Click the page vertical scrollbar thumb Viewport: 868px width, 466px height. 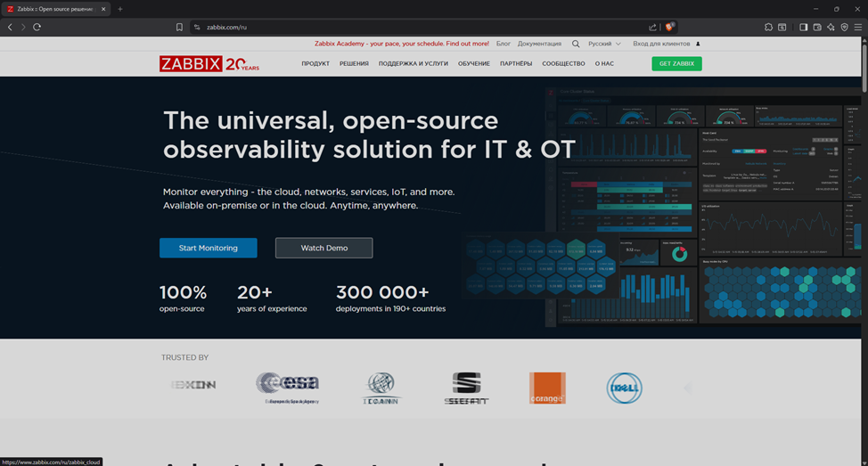pos(864,69)
